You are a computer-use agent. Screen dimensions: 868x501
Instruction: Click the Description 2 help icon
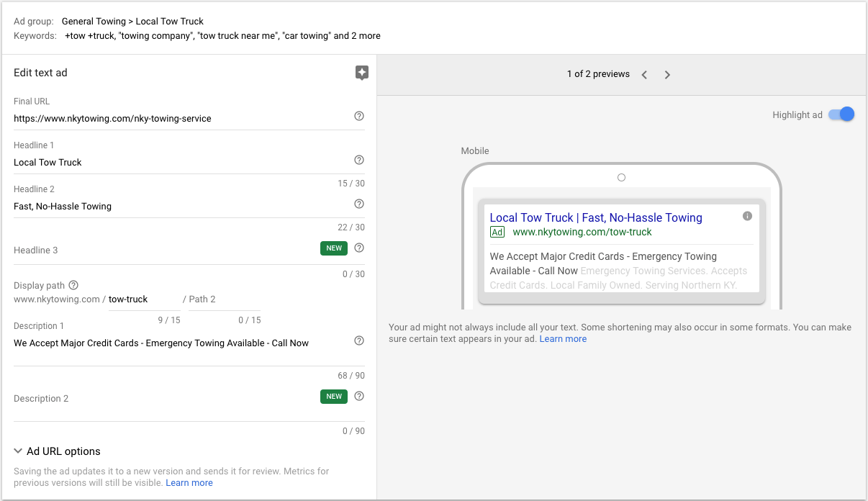(359, 396)
